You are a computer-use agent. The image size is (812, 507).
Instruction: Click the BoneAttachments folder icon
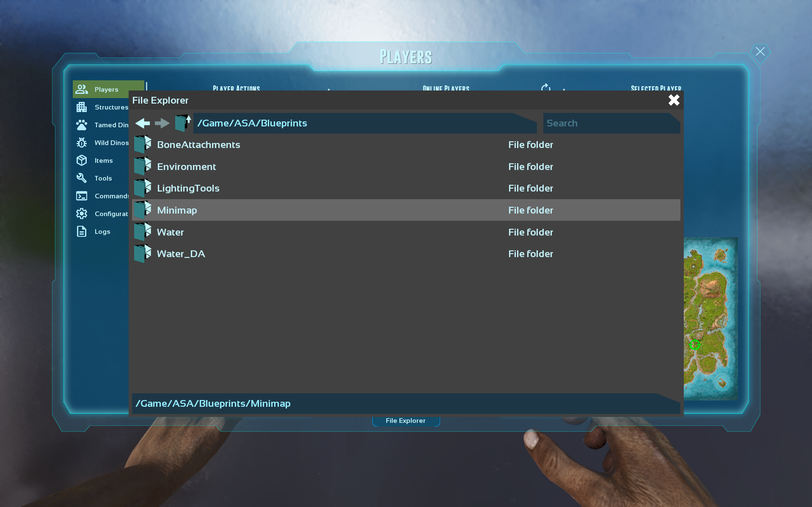tap(143, 145)
